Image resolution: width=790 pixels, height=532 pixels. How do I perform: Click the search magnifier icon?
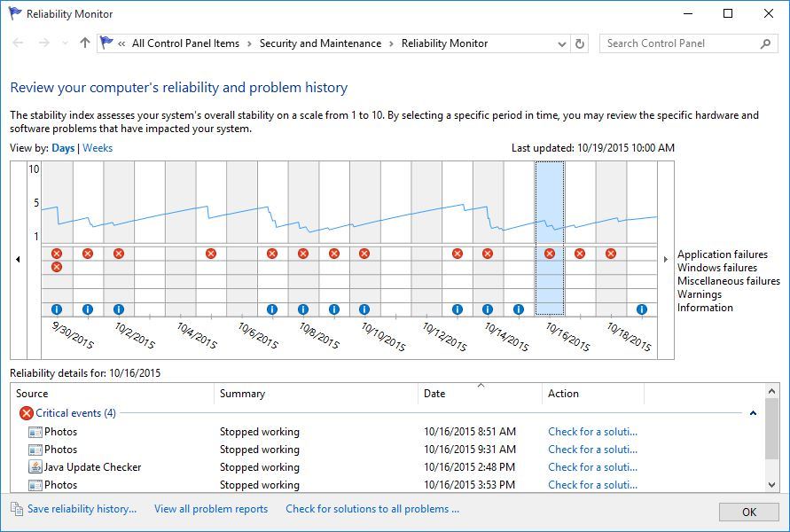(x=765, y=43)
